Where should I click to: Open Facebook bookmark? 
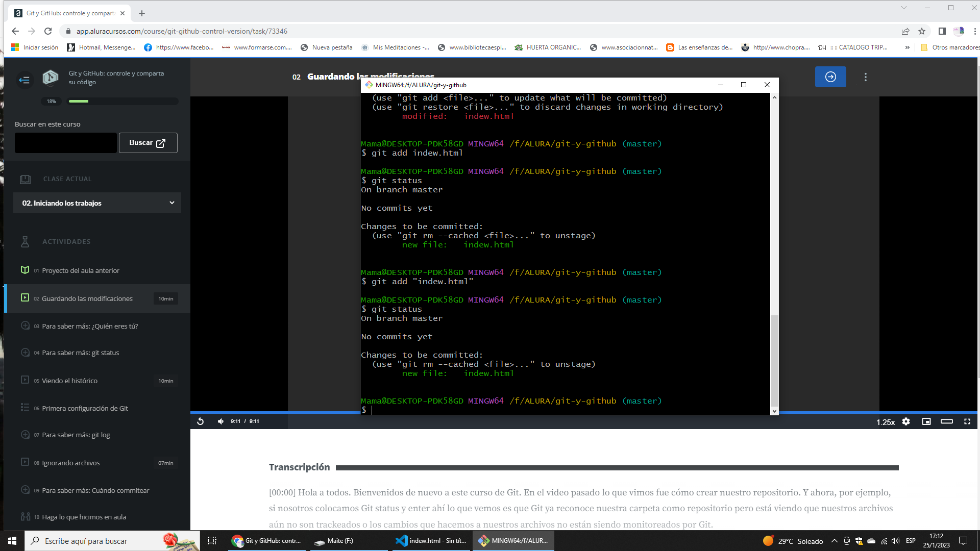click(179, 47)
